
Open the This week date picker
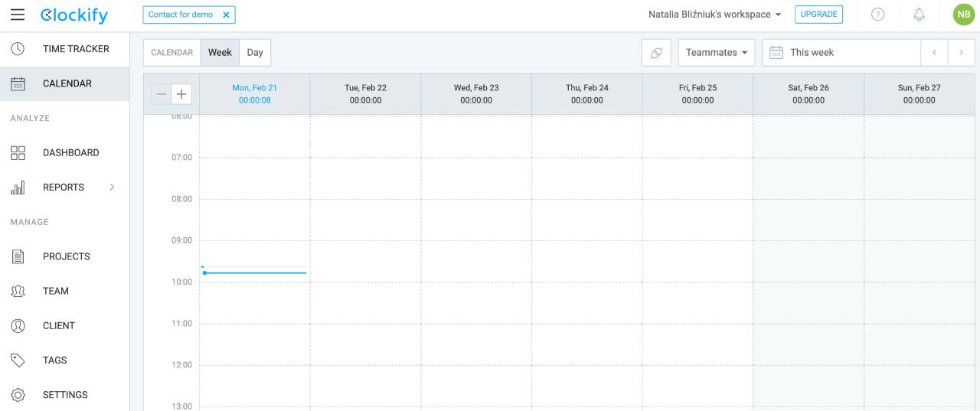841,53
